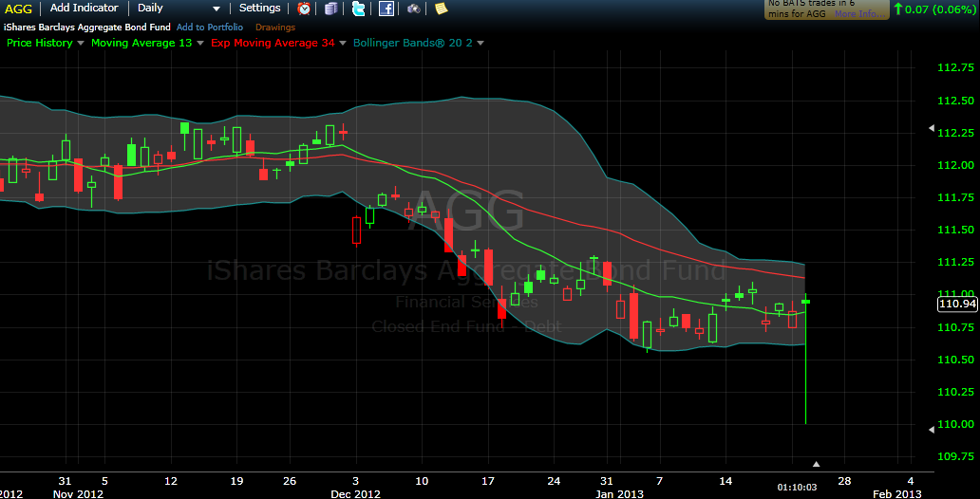Click the AGG ticker symbol
Image resolution: width=980 pixels, height=499 pixels.
point(18,9)
